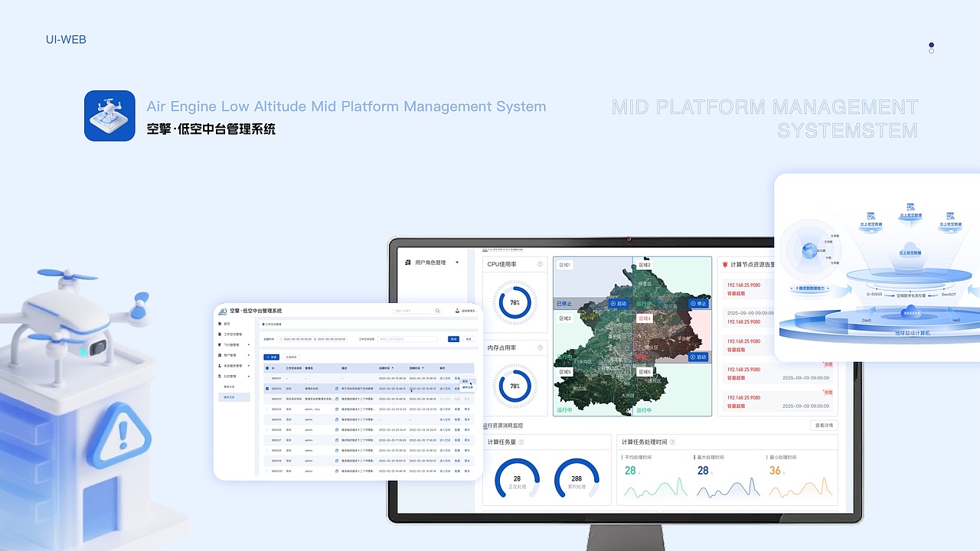
Task: Tick the checkbox for row 880009
Action: pyautogui.click(x=267, y=461)
